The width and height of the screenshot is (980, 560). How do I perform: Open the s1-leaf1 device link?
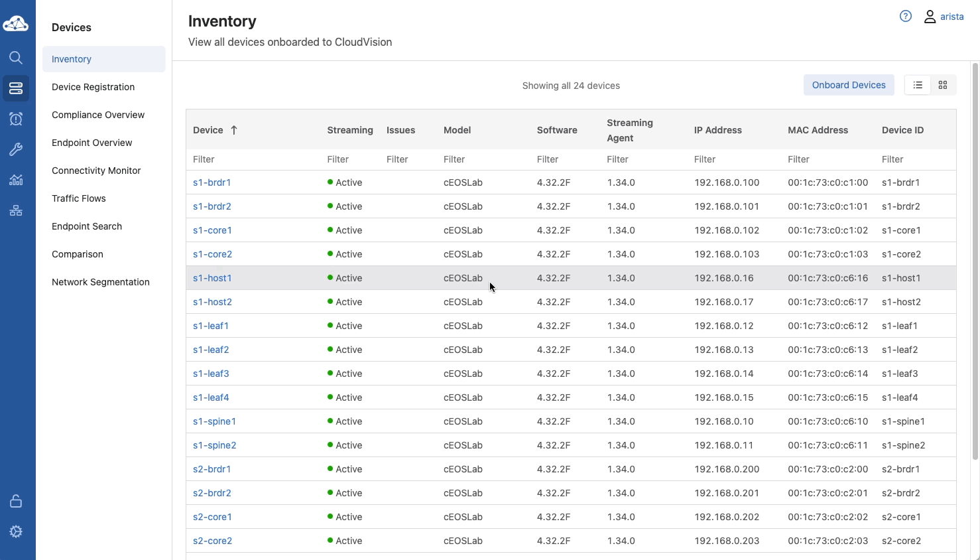click(x=211, y=326)
